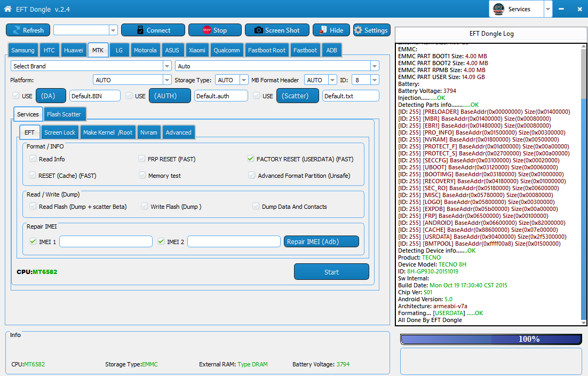Check Write Flash (Dump) option
Screen dimensions: 588x376
click(x=145, y=206)
